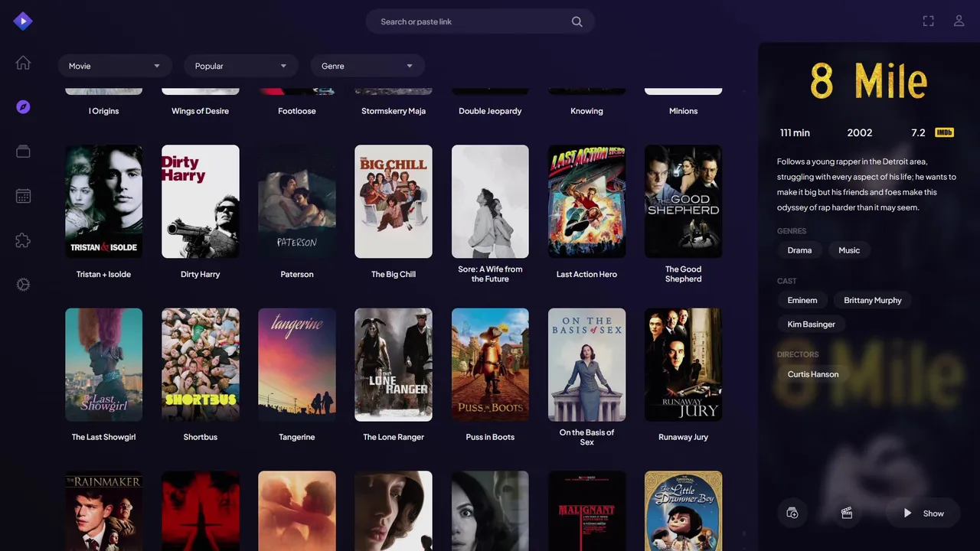Click the search magnifier icon

point(577,21)
